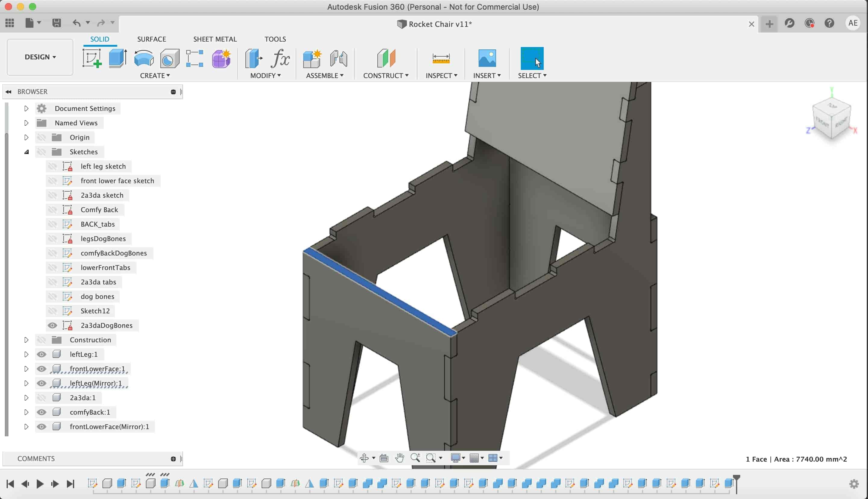The height and width of the screenshot is (499, 868).
Task: Hide the comfyBack:1 component
Action: (42, 412)
